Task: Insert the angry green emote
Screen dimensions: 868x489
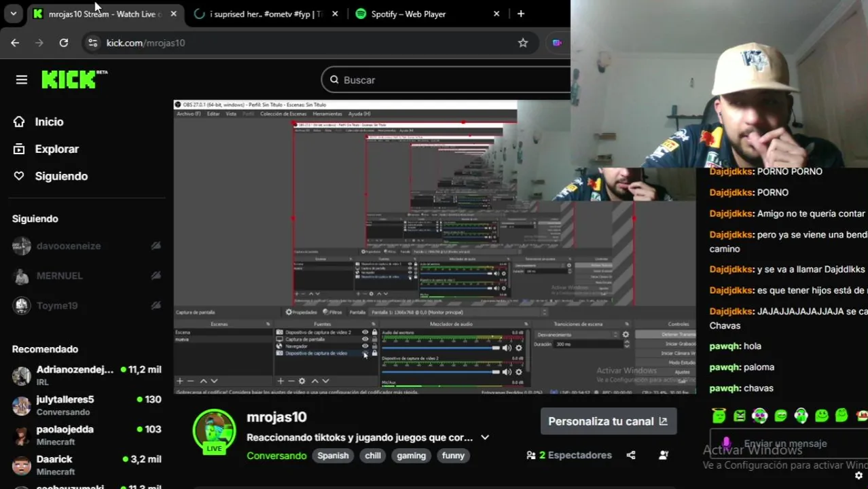Action: point(740,416)
